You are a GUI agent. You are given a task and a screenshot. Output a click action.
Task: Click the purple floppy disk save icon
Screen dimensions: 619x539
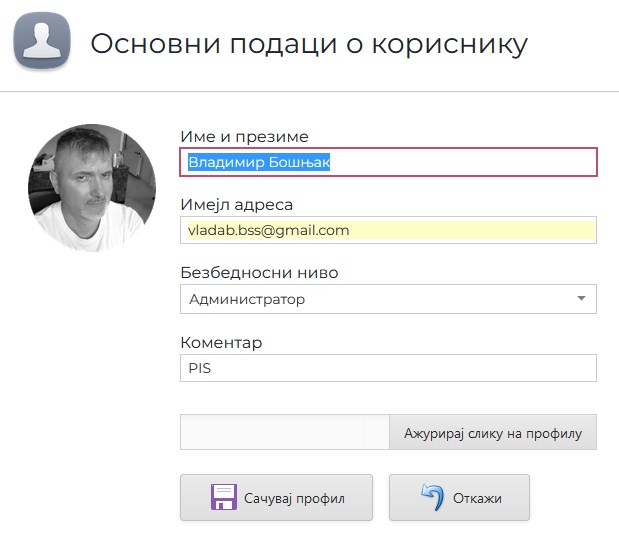point(224,498)
